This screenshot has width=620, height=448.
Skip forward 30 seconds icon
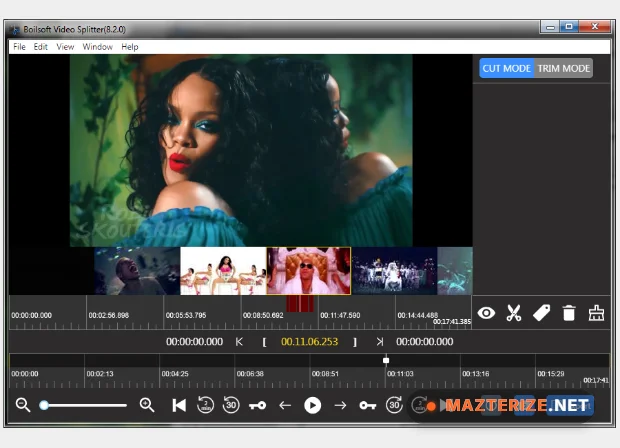point(394,405)
